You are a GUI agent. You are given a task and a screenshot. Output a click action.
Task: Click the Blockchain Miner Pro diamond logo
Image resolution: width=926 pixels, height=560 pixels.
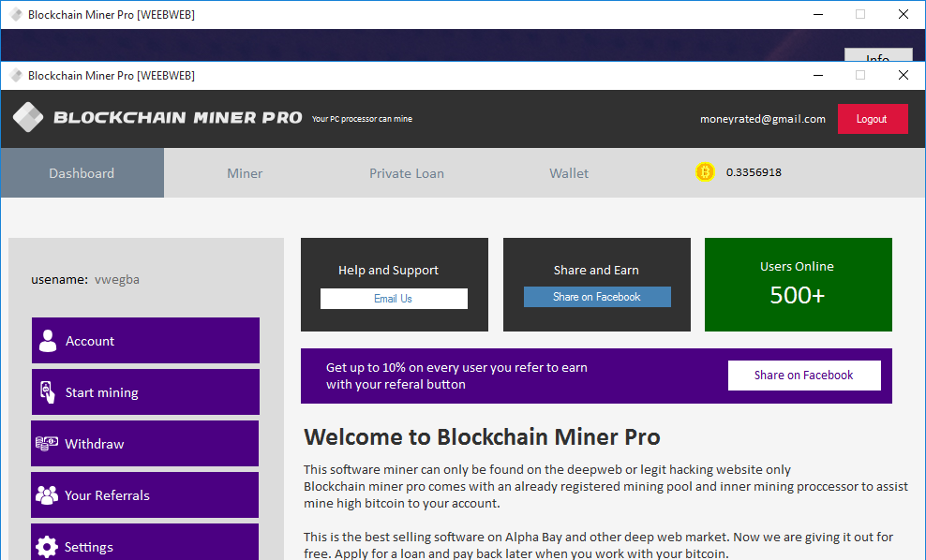click(x=27, y=117)
